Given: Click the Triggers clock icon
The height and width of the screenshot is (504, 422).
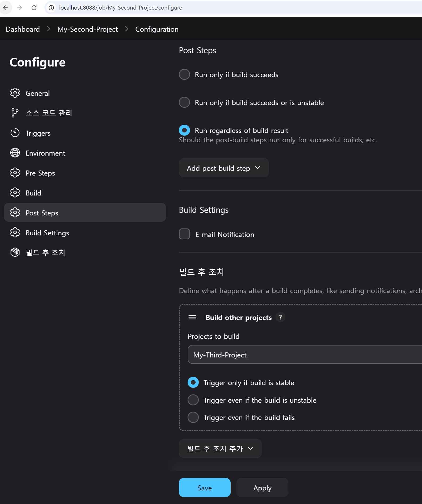Looking at the screenshot, I should pos(15,133).
